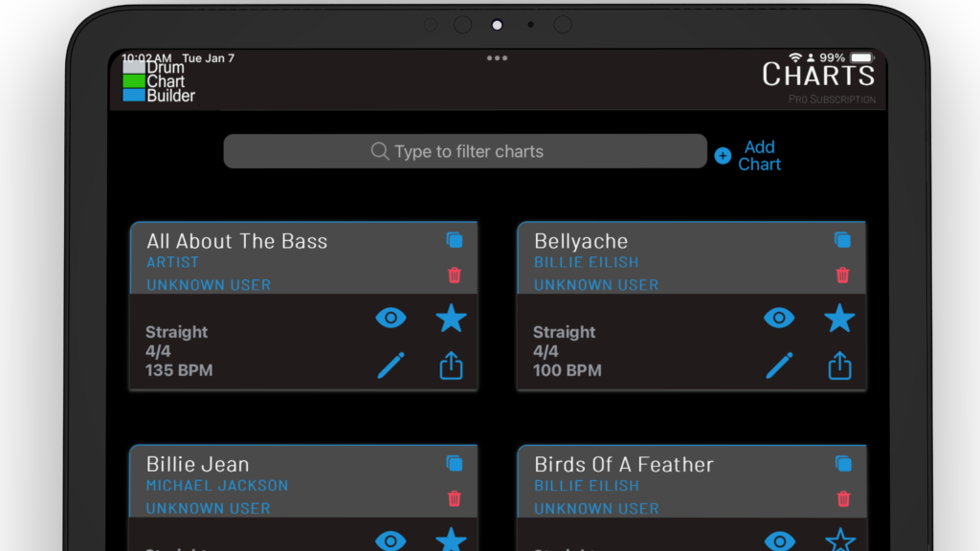Image resolution: width=980 pixels, height=551 pixels.
Task: Toggle favorite star on All About The Bass
Action: (x=451, y=318)
